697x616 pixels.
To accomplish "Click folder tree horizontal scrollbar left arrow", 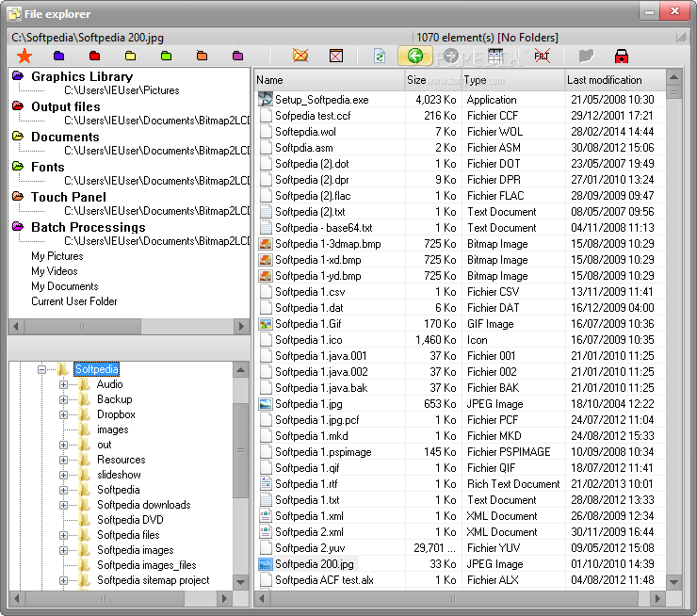I will pos(17,599).
